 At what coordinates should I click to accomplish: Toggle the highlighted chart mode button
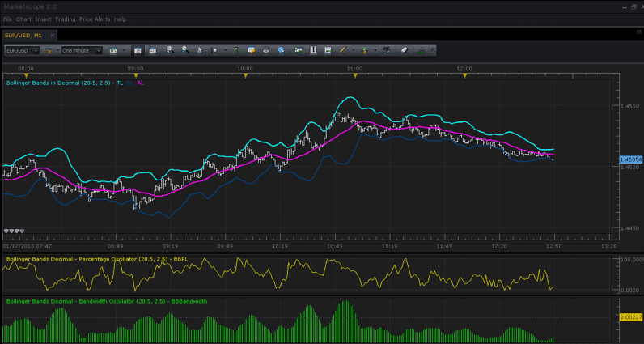(x=138, y=50)
